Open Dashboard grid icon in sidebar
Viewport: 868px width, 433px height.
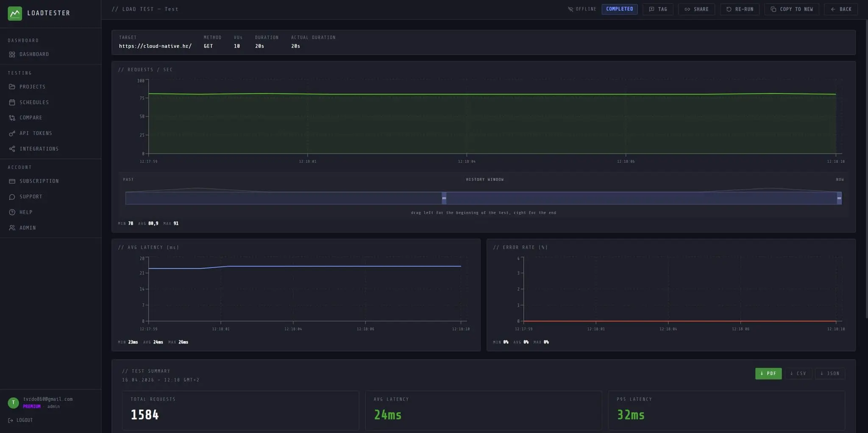pos(12,54)
